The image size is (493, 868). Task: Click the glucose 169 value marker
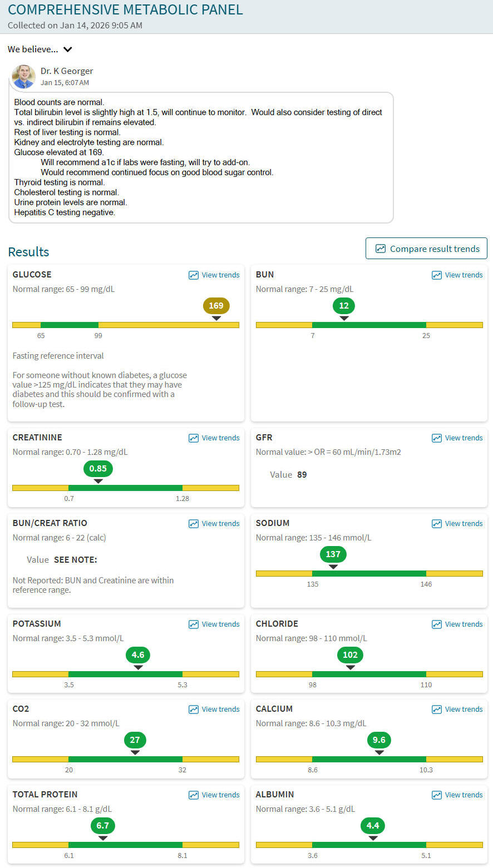[216, 306]
